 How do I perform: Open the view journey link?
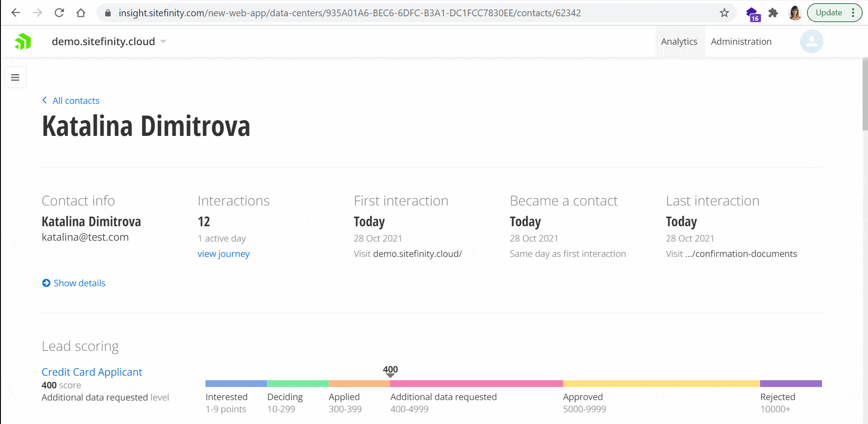point(223,254)
